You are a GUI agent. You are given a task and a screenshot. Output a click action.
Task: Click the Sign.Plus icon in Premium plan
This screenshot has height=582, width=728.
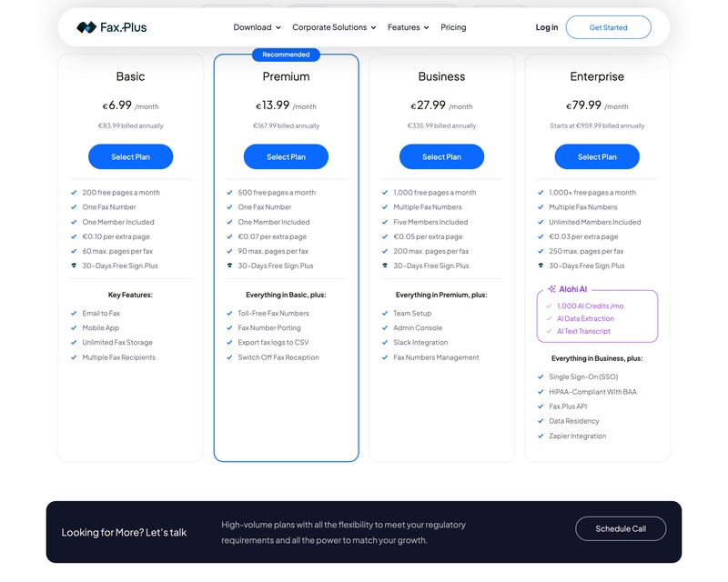coord(229,266)
